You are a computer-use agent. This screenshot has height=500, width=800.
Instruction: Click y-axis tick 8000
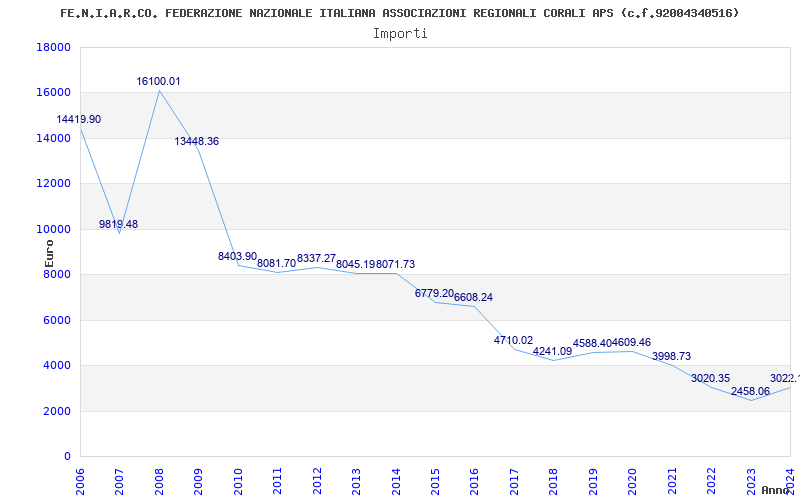point(56,274)
